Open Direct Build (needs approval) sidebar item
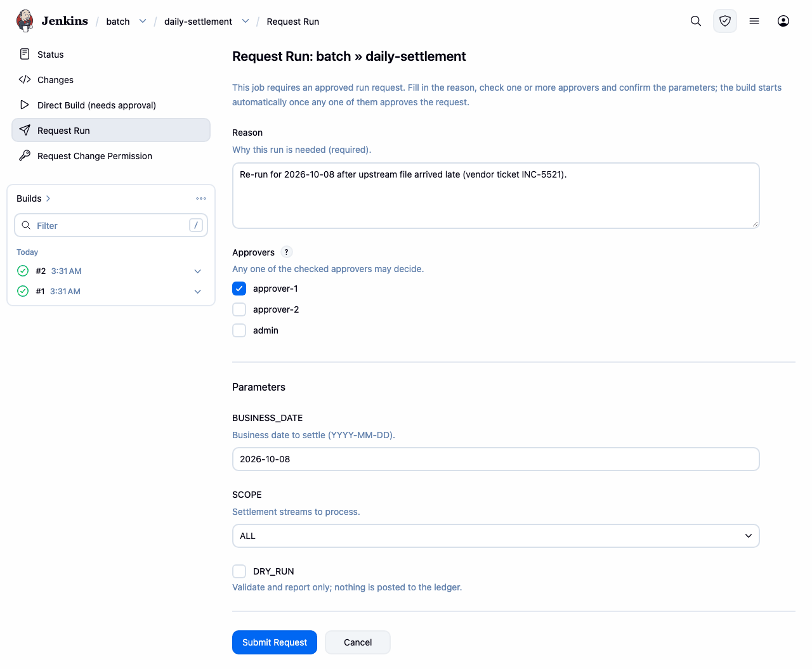The height and width of the screenshot is (669, 812). (x=111, y=105)
